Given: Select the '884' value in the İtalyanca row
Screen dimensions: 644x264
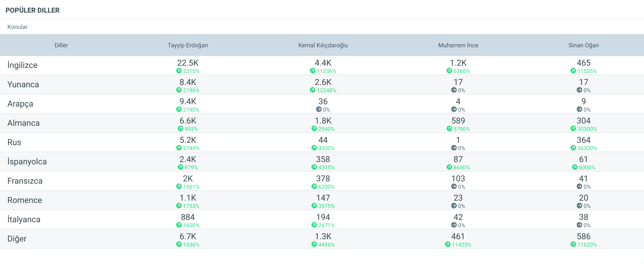Looking at the screenshot, I should click(x=188, y=217).
